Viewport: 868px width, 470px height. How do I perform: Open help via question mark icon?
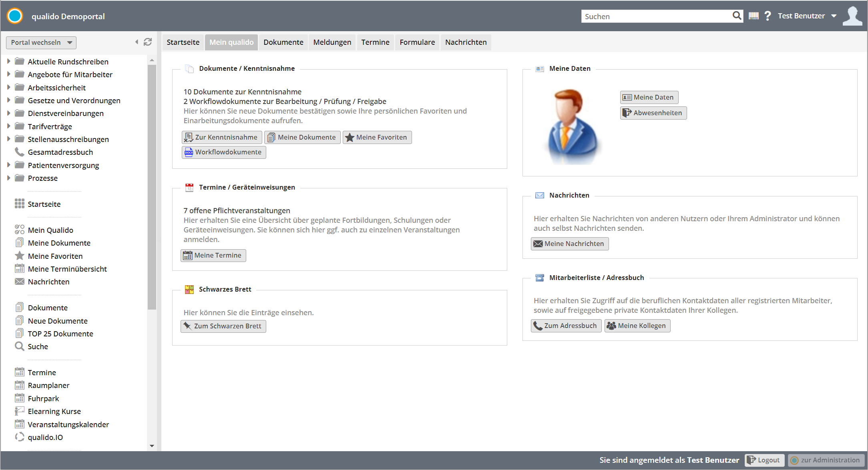click(x=768, y=16)
